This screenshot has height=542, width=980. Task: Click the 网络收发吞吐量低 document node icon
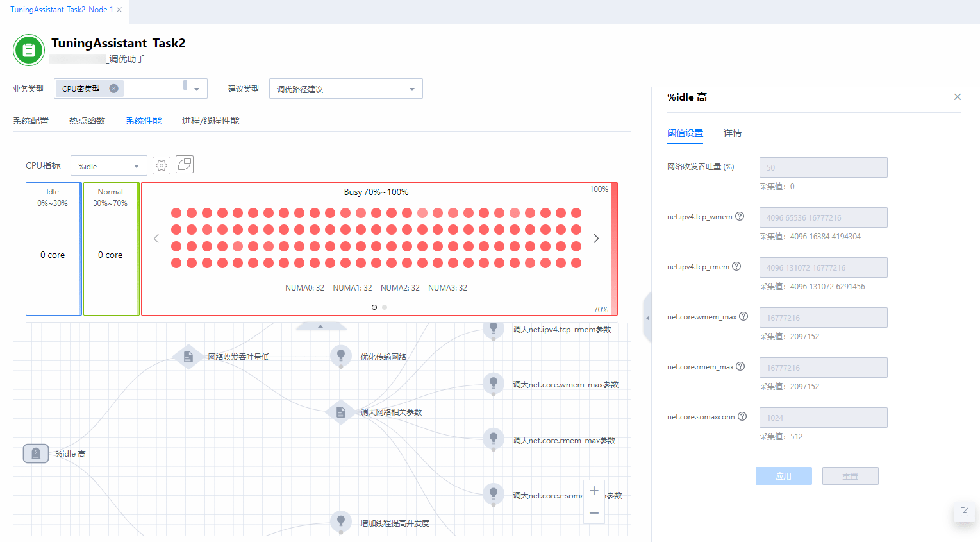pyautogui.click(x=188, y=357)
